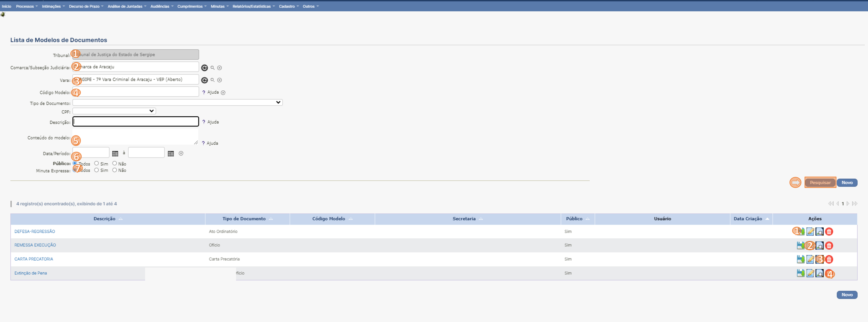This screenshot has height=322, width=868.
Task: Open the CARTA PRECATORIA link
Action: pyautogui.click(x=34, y=259)
